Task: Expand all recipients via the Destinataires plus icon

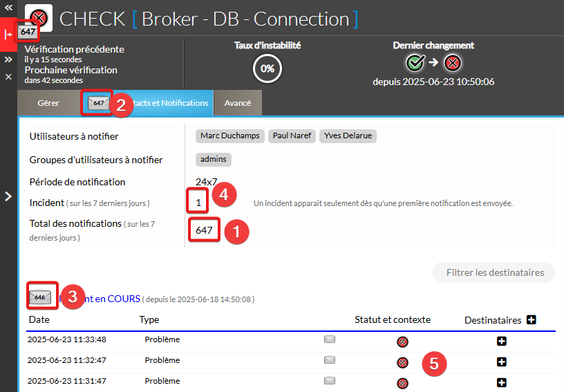Action: point(532,319)
